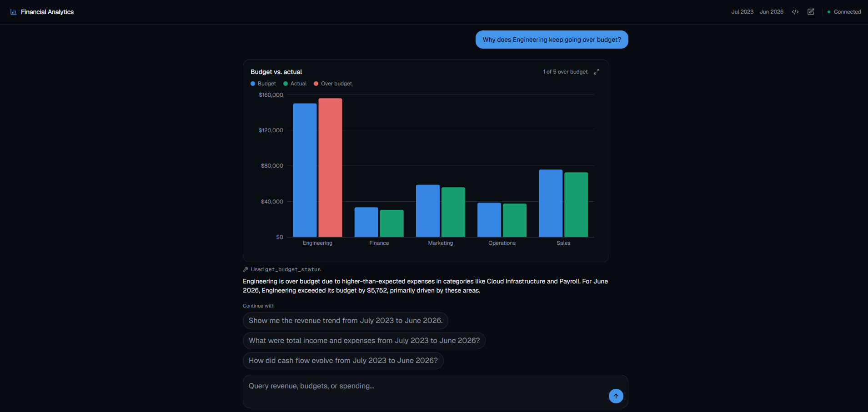Click the blue Budget legend dot

(253, 84)
